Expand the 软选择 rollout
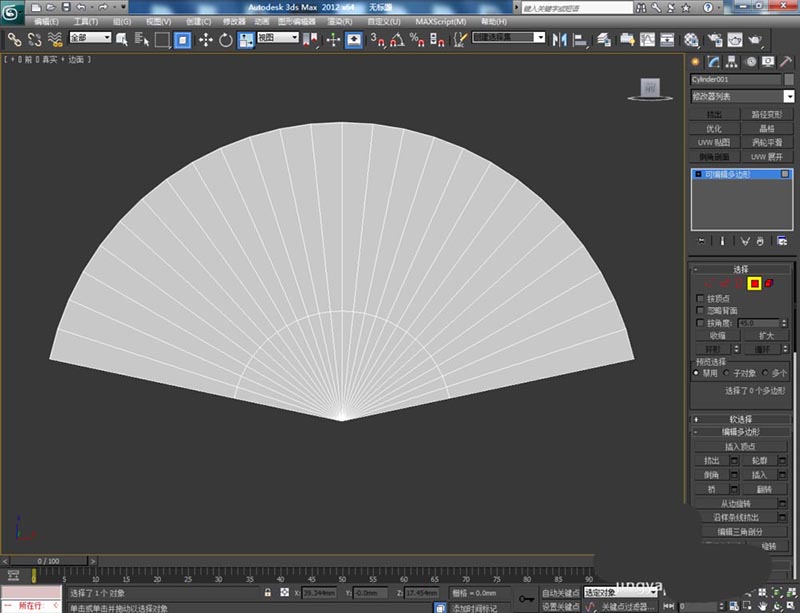Image resolution: width=800 pixels, height=613 pixels. click(x=741, y=419)
